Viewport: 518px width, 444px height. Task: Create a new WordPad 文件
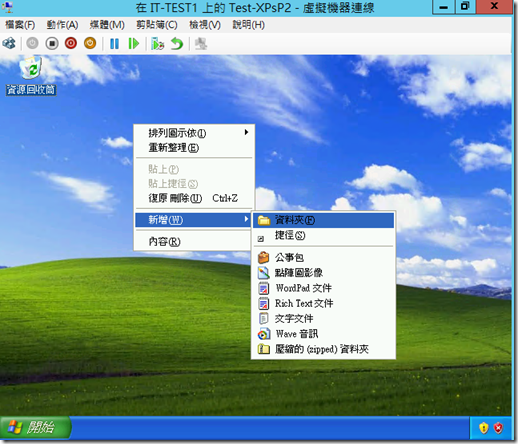pyautogui.click(x=323, y=288)
